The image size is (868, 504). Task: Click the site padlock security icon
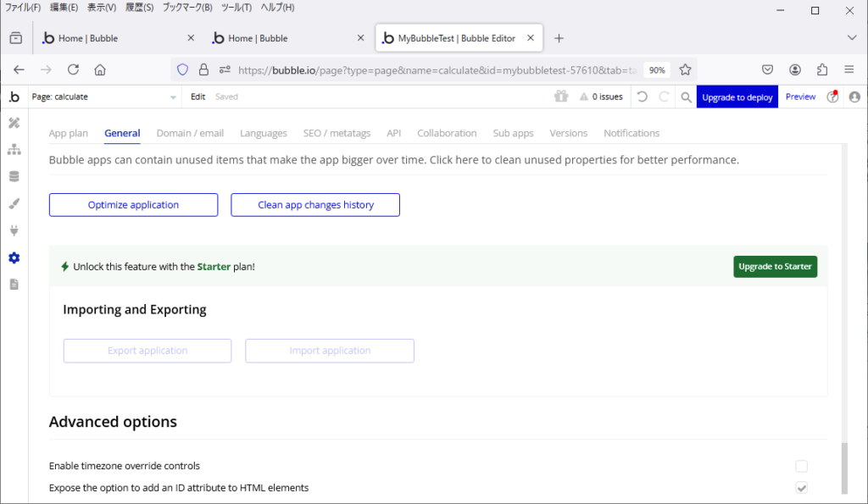(x=203, y=69)
